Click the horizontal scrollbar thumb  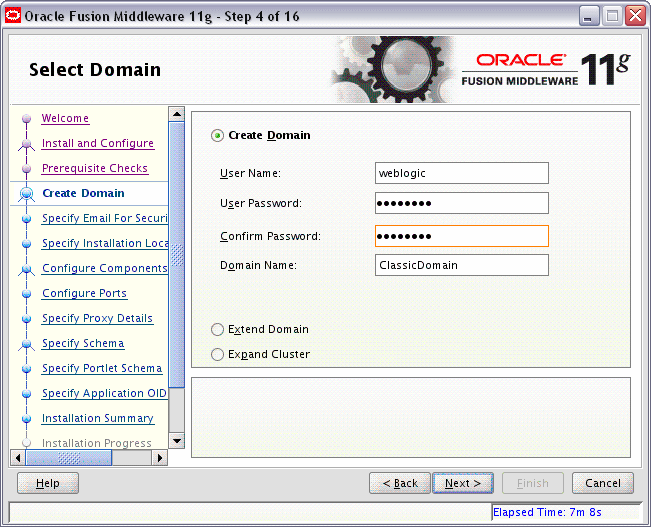pos(69,458)
